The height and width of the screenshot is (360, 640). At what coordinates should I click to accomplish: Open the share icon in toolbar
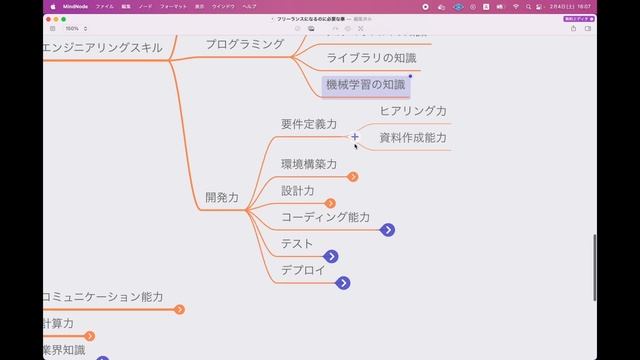pos(573,29)
